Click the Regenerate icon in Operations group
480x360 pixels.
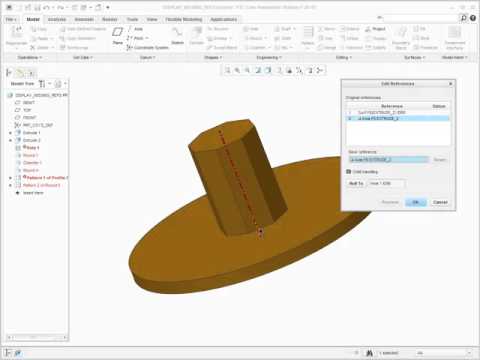16,33
